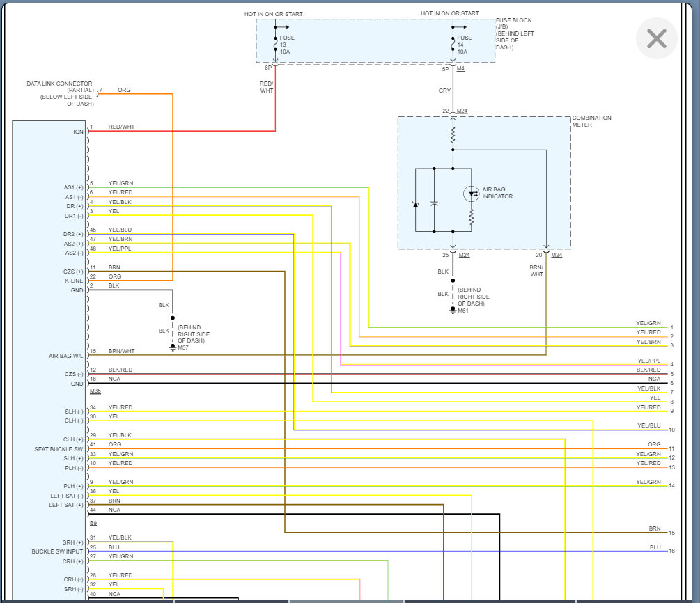Click the underlined B9 connector label
The height and width of the screenshot is (603, 700).
93,523
